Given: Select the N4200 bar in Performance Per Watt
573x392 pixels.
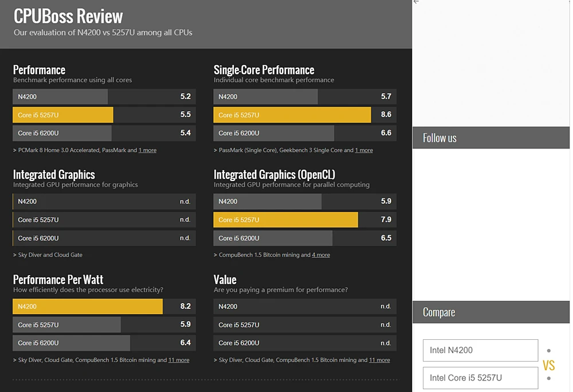Looking at the screenshot, I should pos(88,307).
